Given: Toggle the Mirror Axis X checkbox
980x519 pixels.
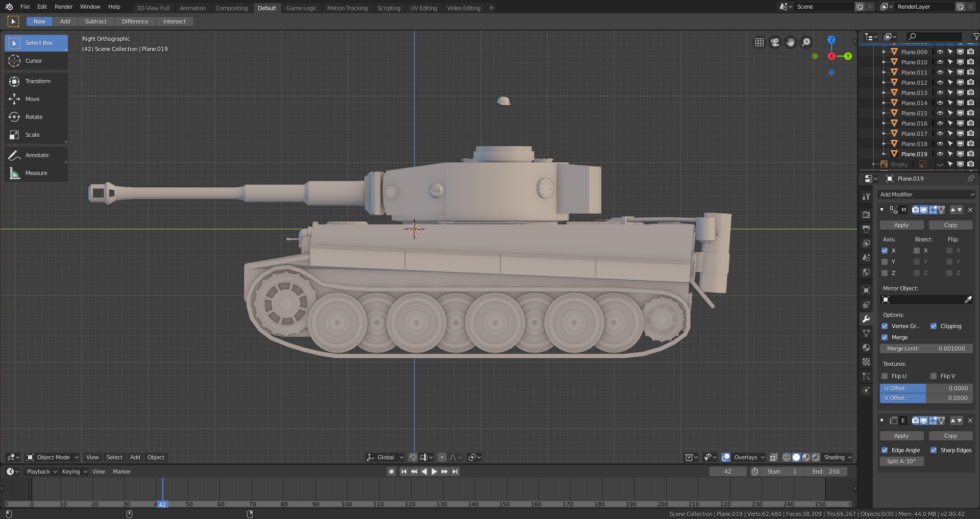Looking at the screenshot, I should point(885,251).
